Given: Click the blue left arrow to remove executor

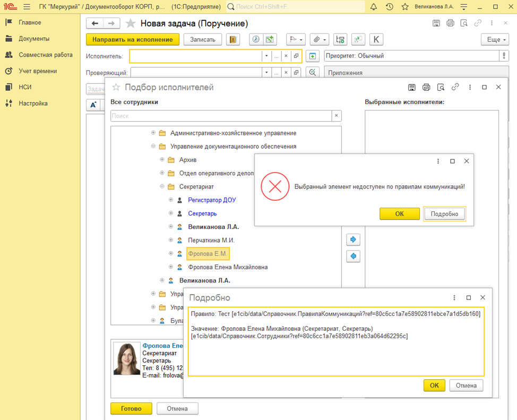Looking at the screenshot, I should click(353, 256).
